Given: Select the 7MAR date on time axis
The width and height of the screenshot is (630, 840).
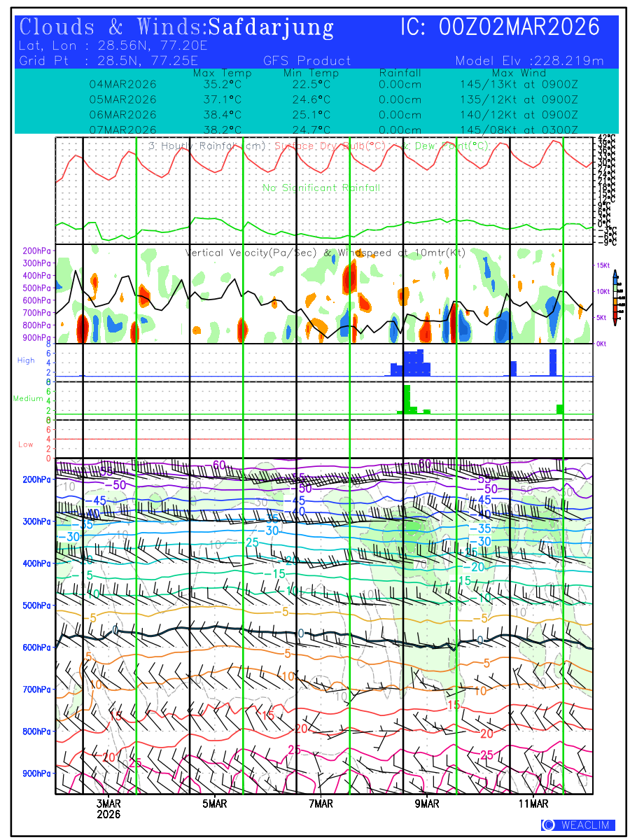Looking at the screenshot, I should click(321, 804).
